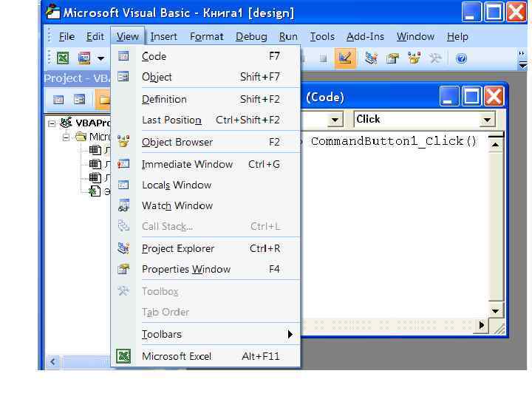Click the Code window scroll right arrow
The width and height of the screenshot is (532, 399).
pos(482,325)
